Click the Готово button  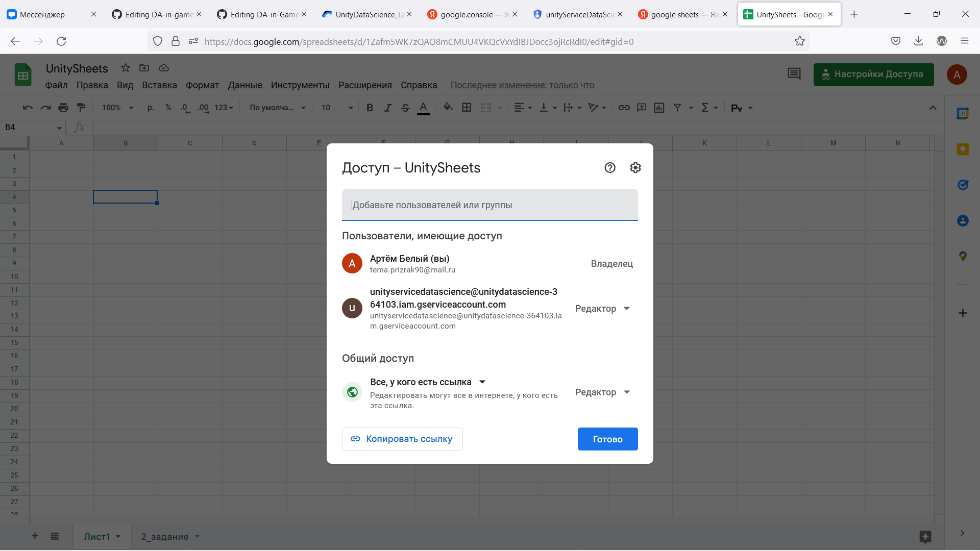pyautogui.click(x=607, y=439)
